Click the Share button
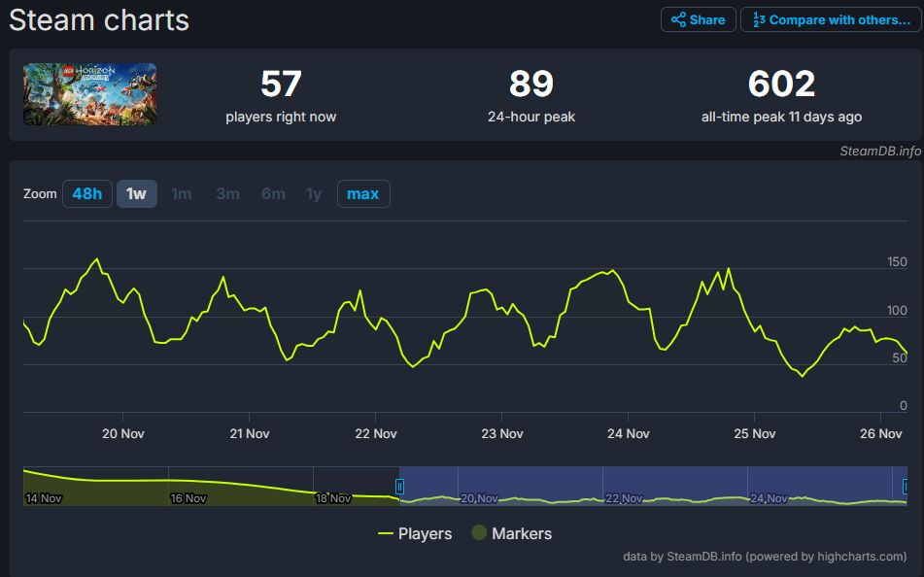924x577 pixels. (x=698, y=19)
